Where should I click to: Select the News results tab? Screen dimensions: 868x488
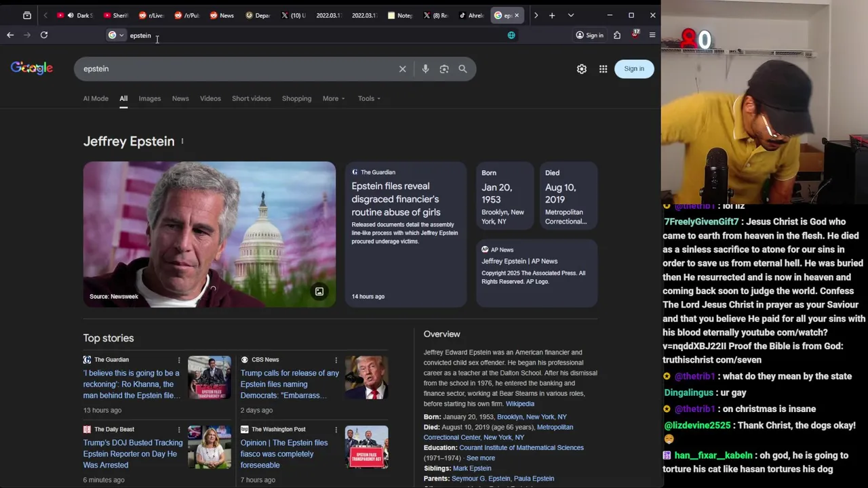coord(180,98)
